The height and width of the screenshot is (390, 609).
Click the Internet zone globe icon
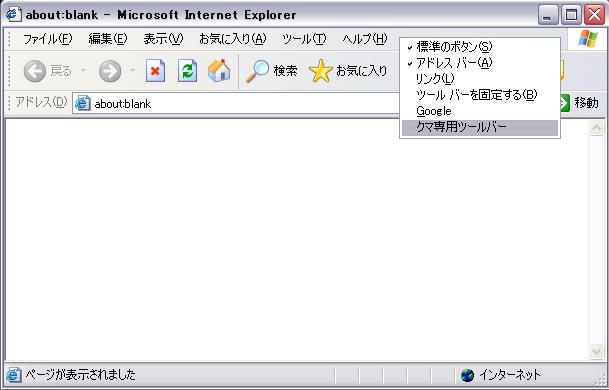[x=468, y=375]
